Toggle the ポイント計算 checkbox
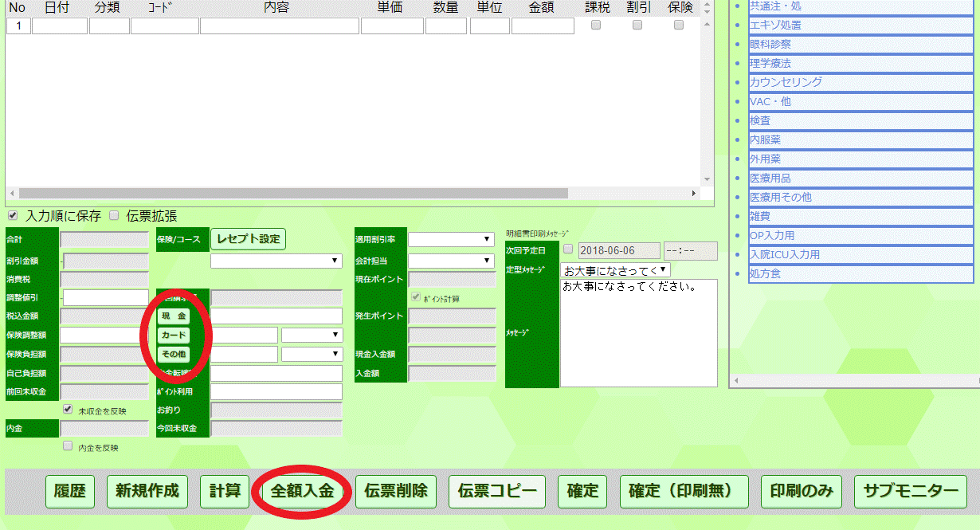Image resolution: width=980 pixels, height=530 pixels. tap(415, 297)
